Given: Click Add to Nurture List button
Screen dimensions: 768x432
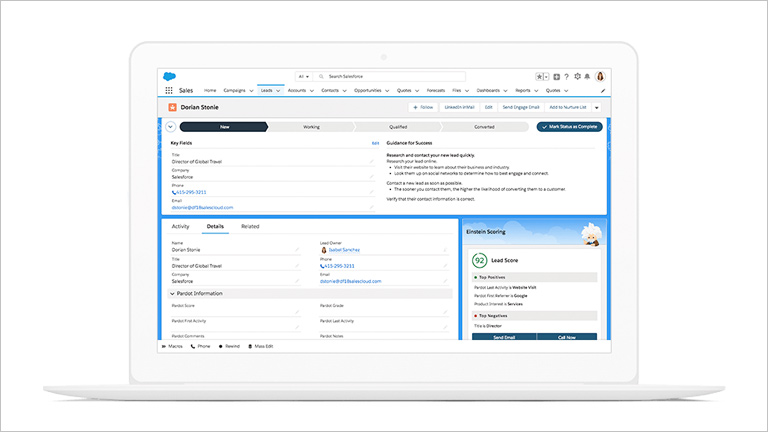Looking at the screenshot, I should pyautogui.click(x=568, y=107).
